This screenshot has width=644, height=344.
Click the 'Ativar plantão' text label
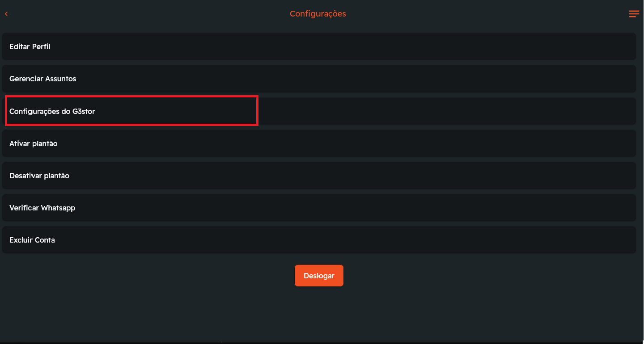coord(33,143)
